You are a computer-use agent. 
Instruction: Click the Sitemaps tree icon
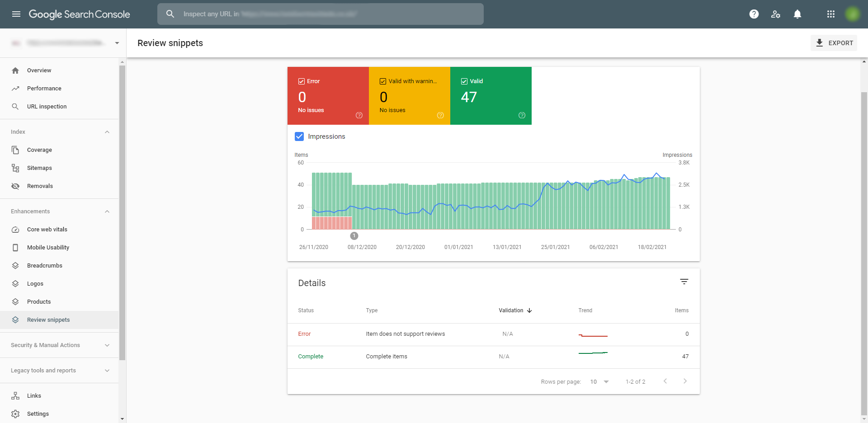coord(15,168)
